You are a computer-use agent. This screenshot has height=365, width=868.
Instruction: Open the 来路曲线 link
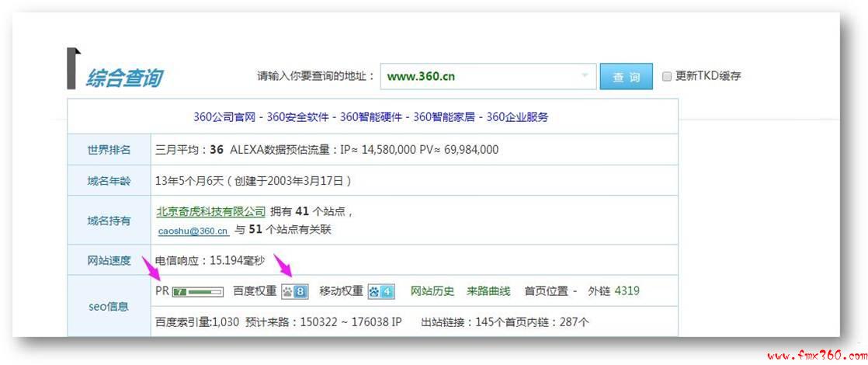(x=488, y=290)
